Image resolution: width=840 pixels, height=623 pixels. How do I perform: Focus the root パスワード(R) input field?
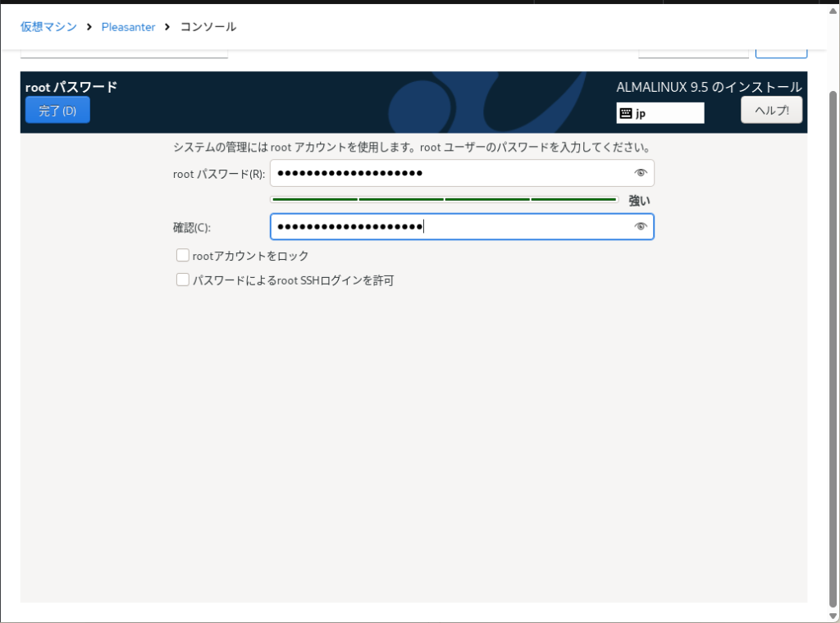pyautogui.click(x=451, y=173)
